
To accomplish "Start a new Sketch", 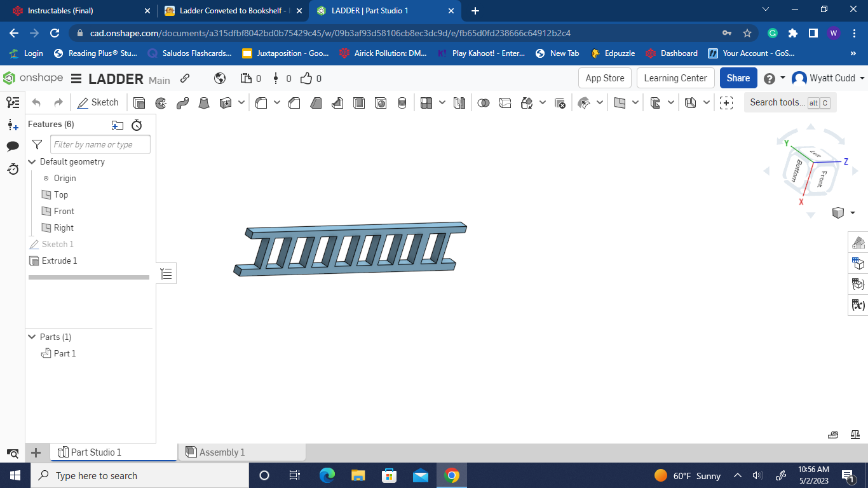I will (x=98, y=102).
